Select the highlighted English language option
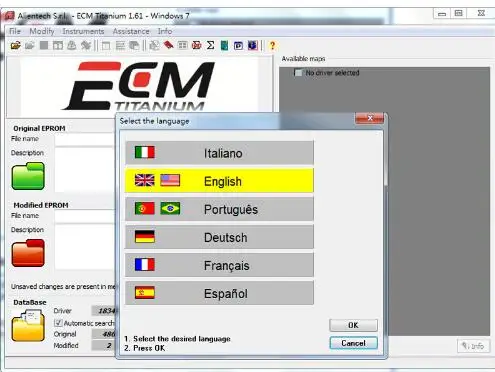This screenshot has height=372, width=495. click(x=219, y=181)
